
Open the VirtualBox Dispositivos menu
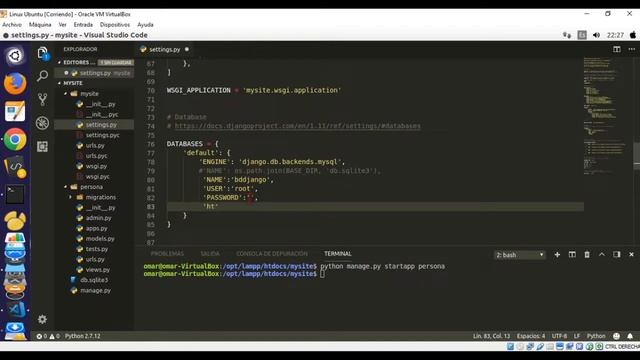pos(115,25)
